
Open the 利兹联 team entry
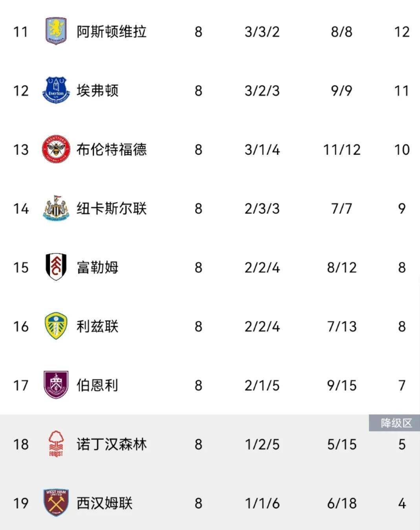tap(97, 326)
